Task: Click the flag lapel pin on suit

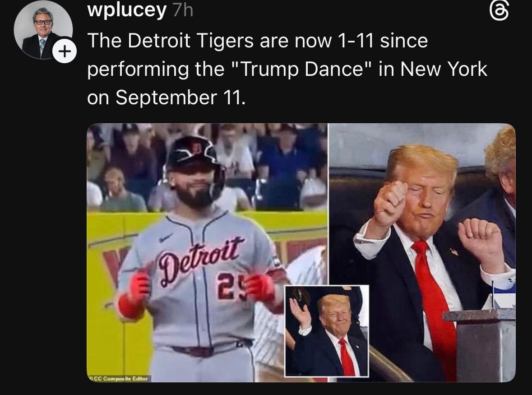Action: pos(453,252)
